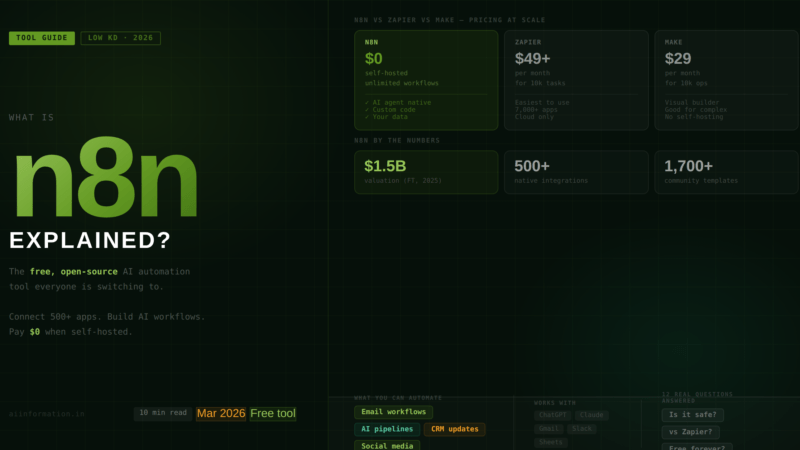
Task: Click the 'free, open-source' highlighted text
Action: [x=73, y=271]
